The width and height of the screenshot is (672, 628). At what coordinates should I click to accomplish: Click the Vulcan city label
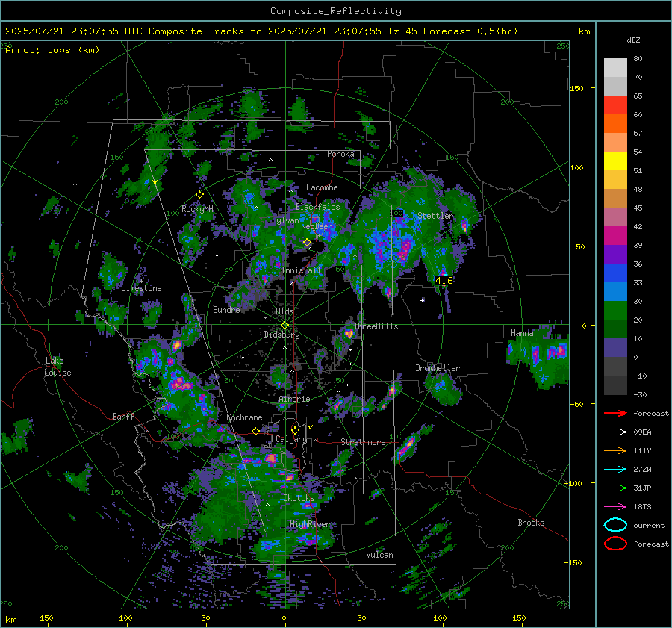coord(379,555)
